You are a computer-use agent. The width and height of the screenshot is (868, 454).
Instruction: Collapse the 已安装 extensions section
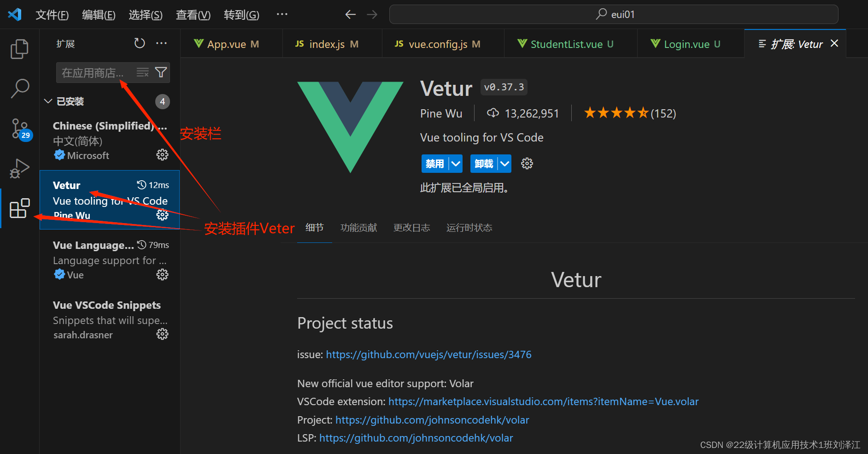[x=48, y=101]
